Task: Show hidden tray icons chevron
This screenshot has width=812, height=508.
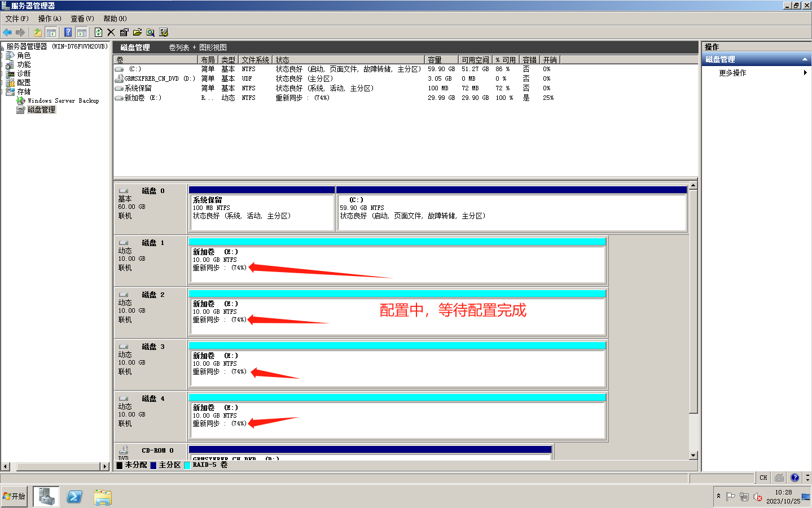Action: tap(718, 496)
